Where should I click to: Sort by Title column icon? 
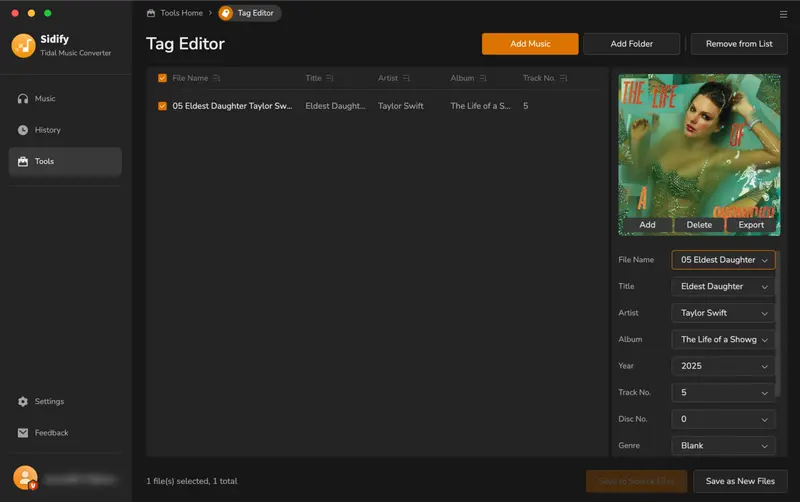[x=329, y=78]
